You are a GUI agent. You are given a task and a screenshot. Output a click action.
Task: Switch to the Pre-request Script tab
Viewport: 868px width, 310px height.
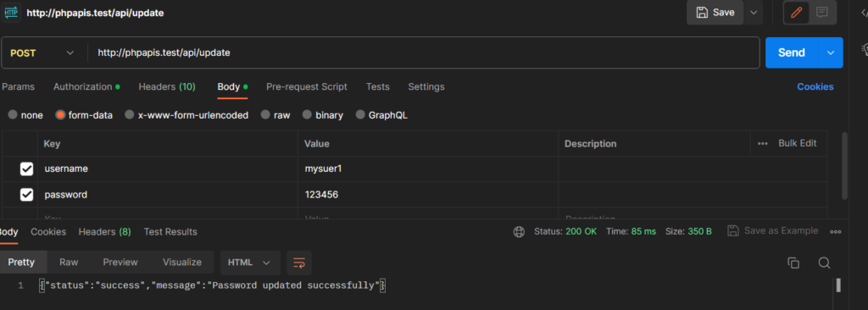307,87
